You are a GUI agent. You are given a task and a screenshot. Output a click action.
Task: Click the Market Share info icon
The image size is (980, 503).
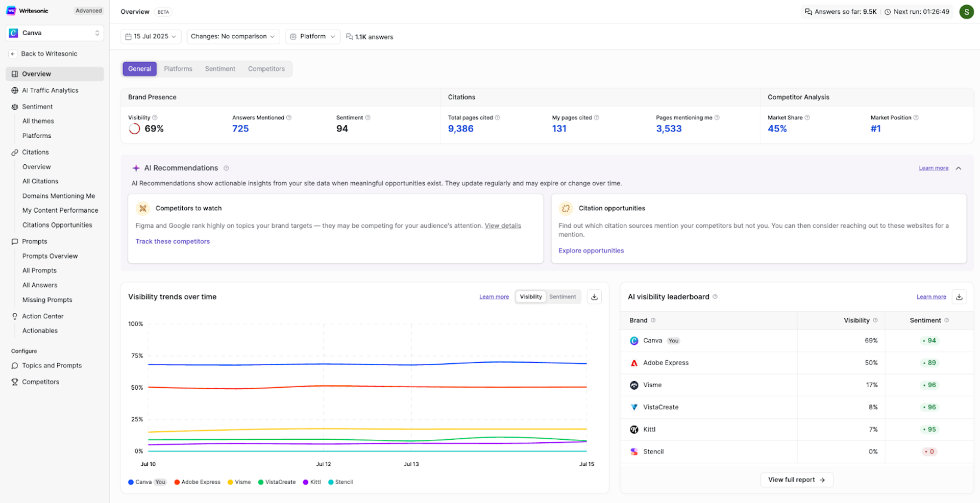point(807,118)
